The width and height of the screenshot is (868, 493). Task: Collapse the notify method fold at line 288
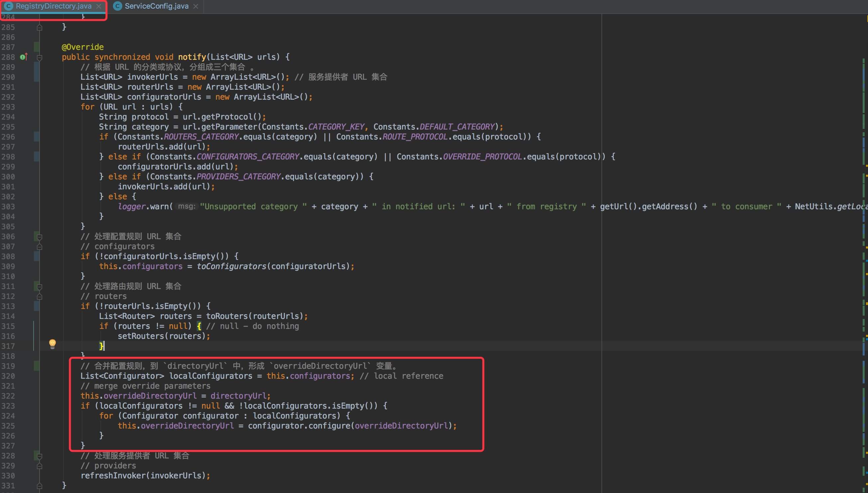(39, 57)
